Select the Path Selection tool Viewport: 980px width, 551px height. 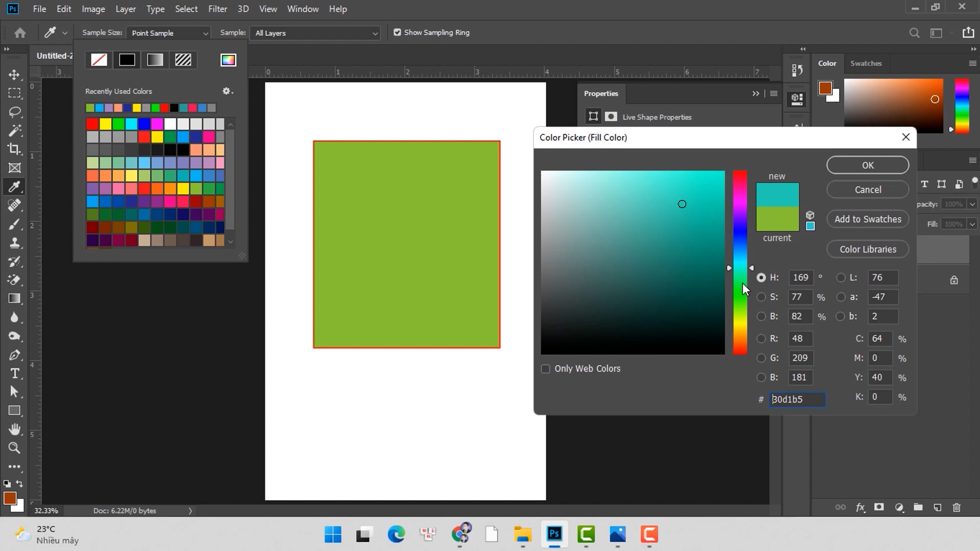click(14, 392)
